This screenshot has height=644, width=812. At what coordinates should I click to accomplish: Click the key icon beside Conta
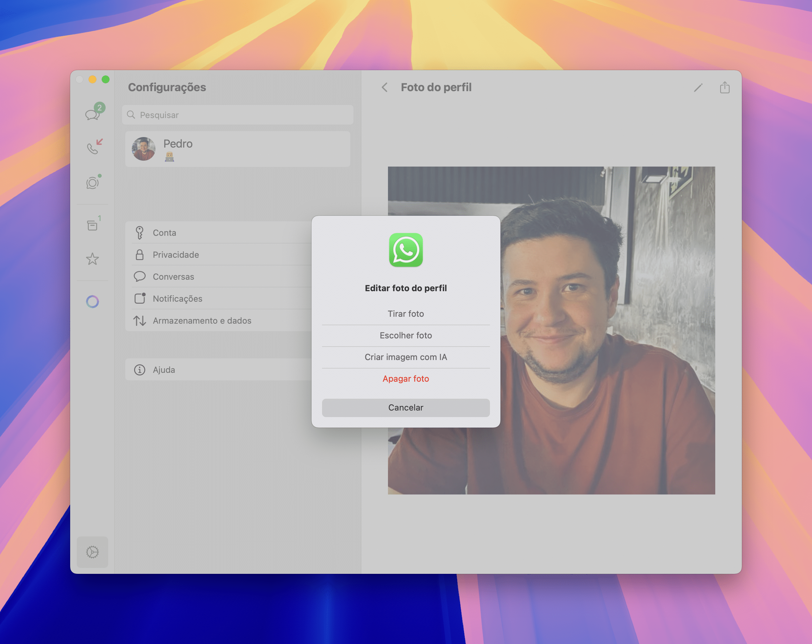coord(140,233)
